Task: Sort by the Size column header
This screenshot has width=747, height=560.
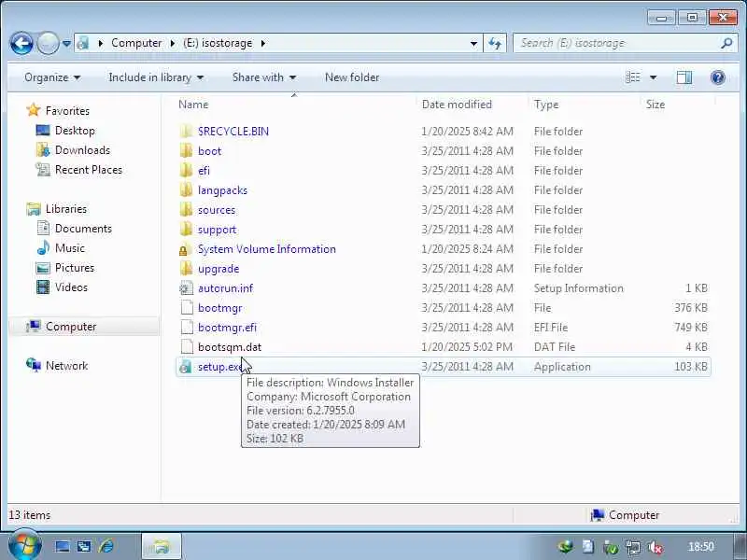Action: 655,105
